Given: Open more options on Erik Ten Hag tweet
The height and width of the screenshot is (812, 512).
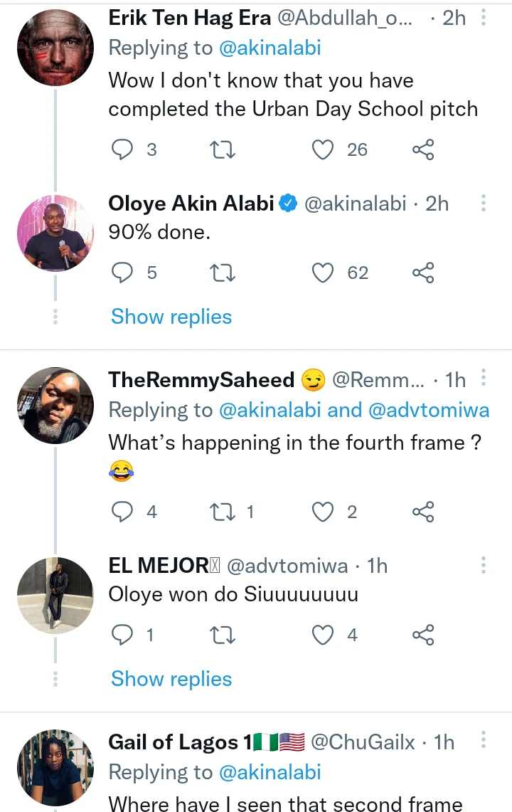Looking at the screenshot, I should pyautogui.click(x=484, y=17).
